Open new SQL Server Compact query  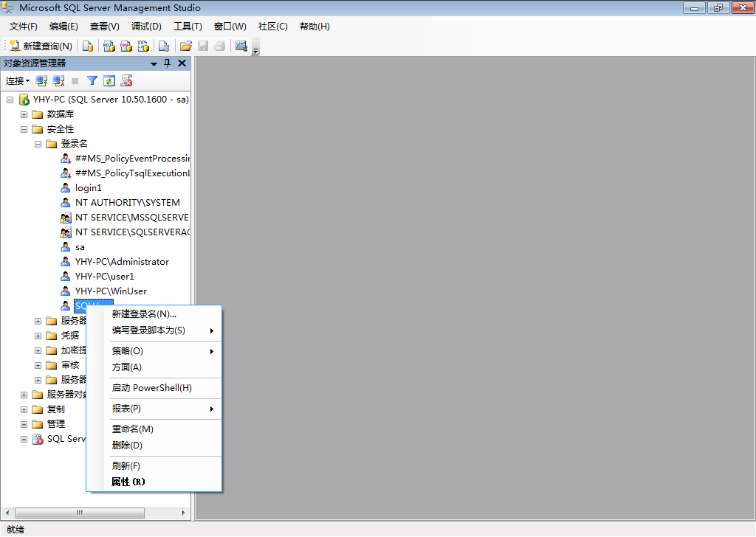coord(164,46)
